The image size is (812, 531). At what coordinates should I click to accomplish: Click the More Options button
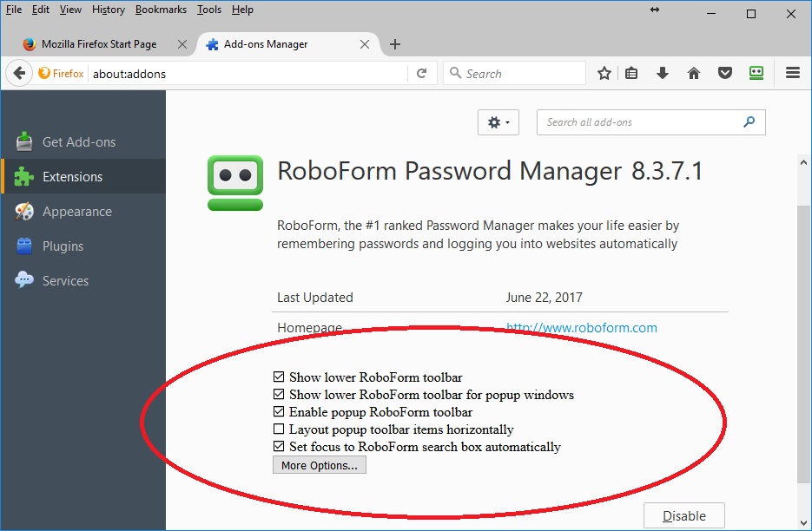pyautogui.click(x=319, y=466)
